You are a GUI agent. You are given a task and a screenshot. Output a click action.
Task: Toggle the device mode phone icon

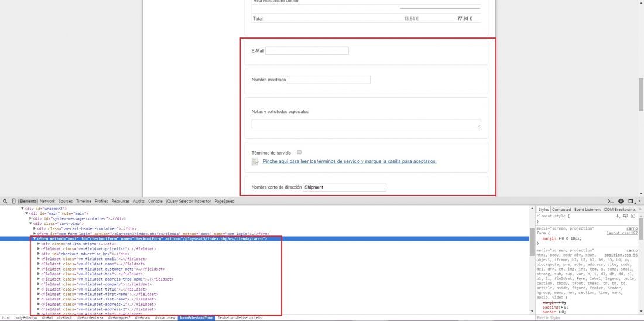(14, 202)
